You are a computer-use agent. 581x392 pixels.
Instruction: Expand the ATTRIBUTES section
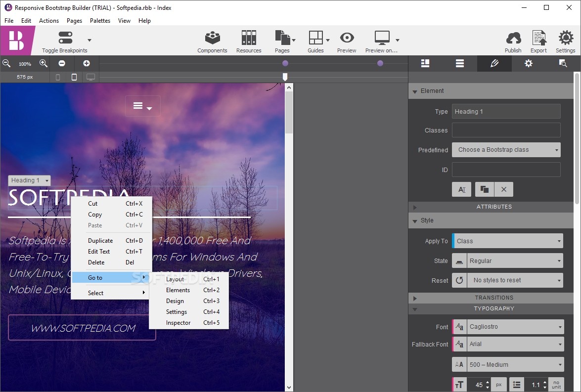point(415,207)
